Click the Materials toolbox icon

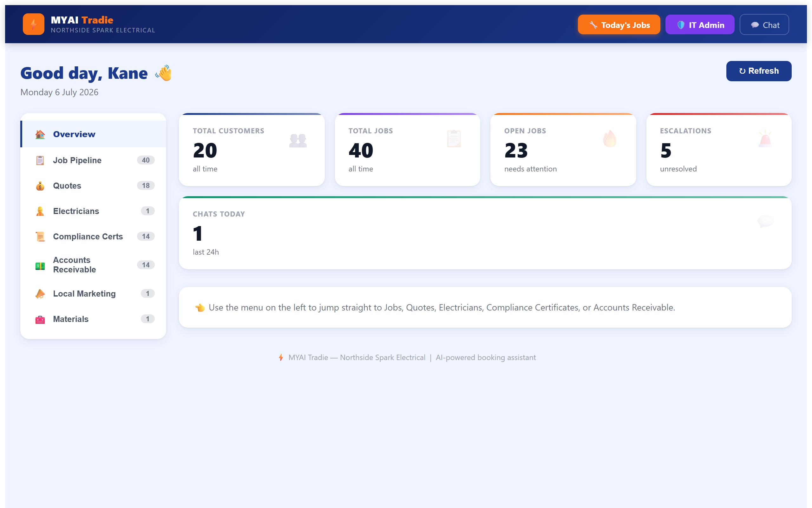point(40,319)
